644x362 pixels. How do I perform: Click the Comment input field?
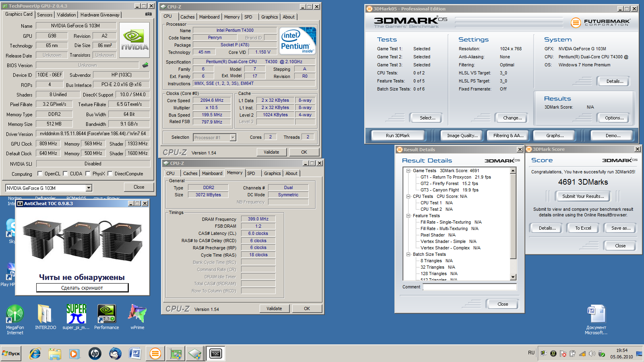coord(469,287)
